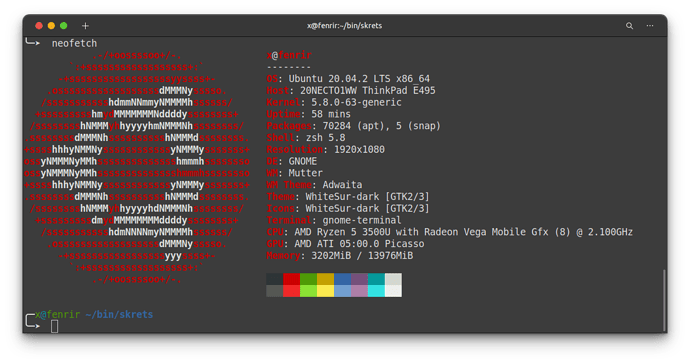690x364 pixels.
Task: Pick the bright cyan bottom swatch
Action: (376, 291)
